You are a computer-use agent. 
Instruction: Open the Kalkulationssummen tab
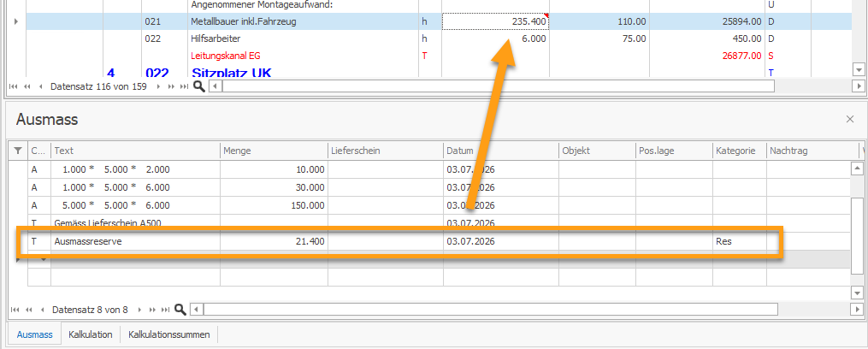[x=168, y=334]
